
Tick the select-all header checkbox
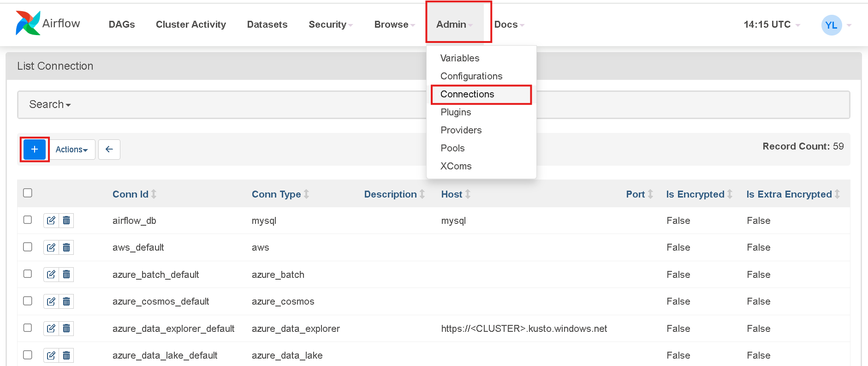(x=28, y=193)
